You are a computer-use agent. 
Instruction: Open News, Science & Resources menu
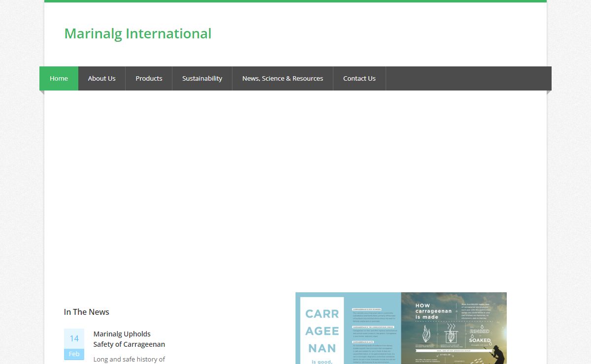tap(283, 78)
